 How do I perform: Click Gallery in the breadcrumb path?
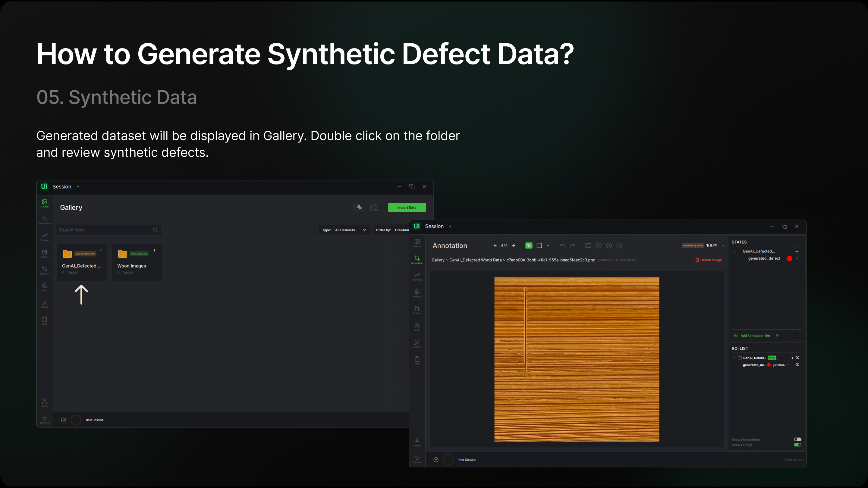[x=438, y=260]
